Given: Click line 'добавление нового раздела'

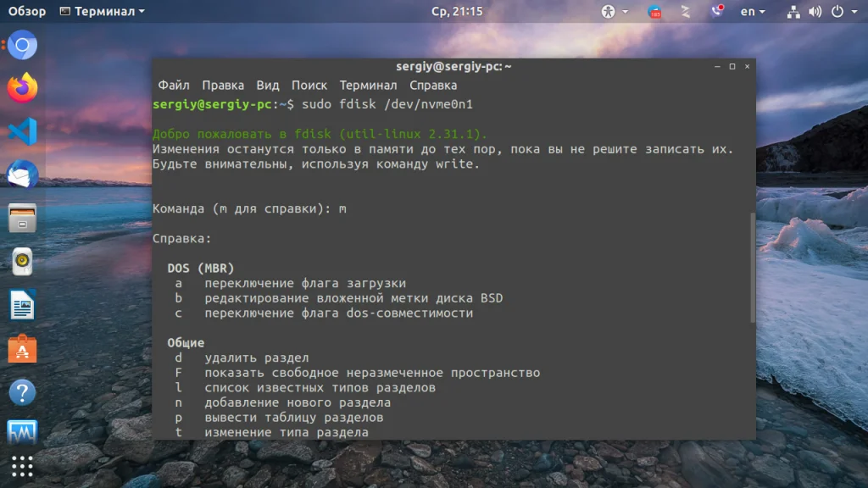Looking at the screenshot, I should [x=298, y=402].
